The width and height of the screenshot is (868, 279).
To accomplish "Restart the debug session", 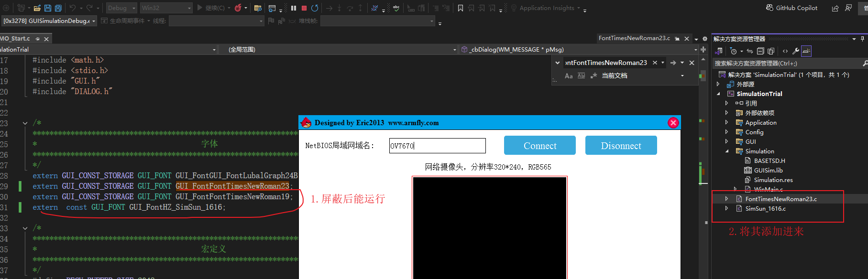I will [315, 8].
